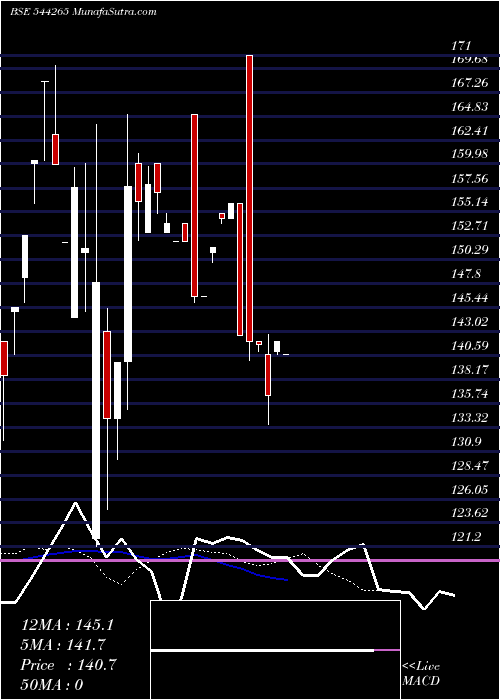500x700 pixels.
Task: Click the 155.14 price axis label
Action: [x=469, y=202]
